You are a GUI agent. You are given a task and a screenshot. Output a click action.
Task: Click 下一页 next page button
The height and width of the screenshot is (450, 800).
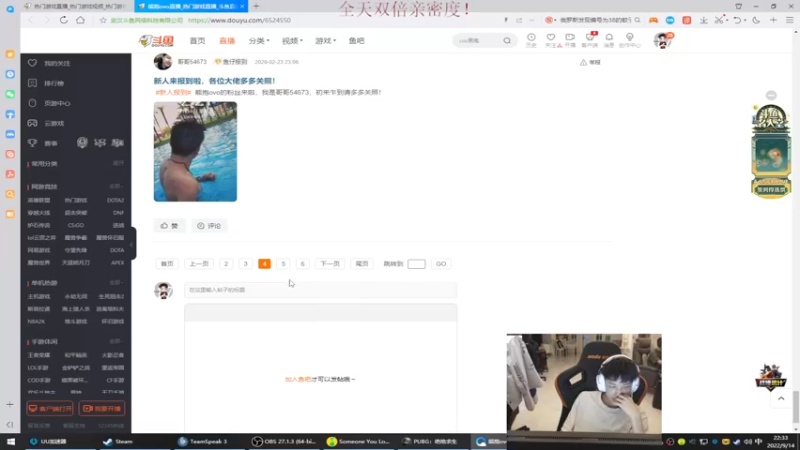(x=330, y=264)
